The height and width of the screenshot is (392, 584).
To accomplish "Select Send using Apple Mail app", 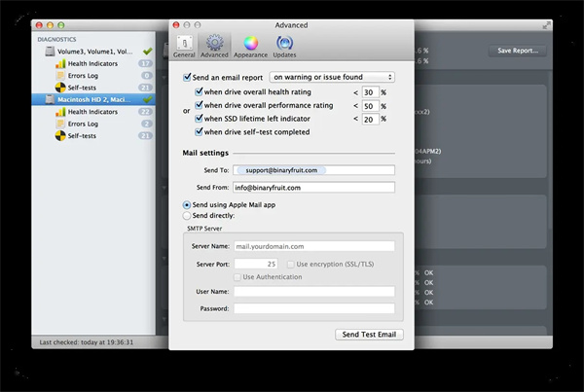I will tap(187, 204).
